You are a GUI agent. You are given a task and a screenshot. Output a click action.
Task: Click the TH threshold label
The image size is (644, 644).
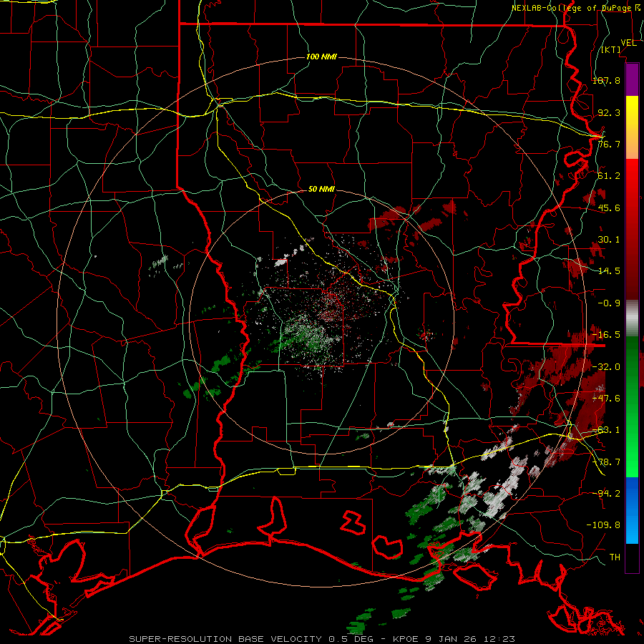click(615, 557)
